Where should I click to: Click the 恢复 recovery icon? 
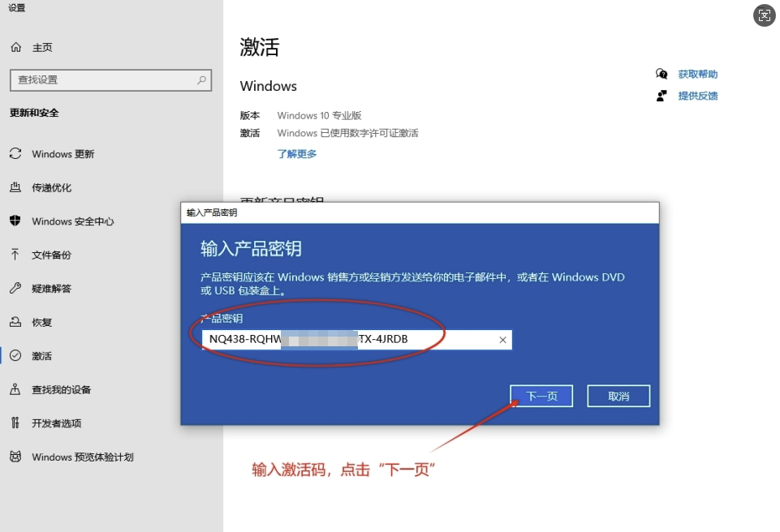click(x=16, y=322)
